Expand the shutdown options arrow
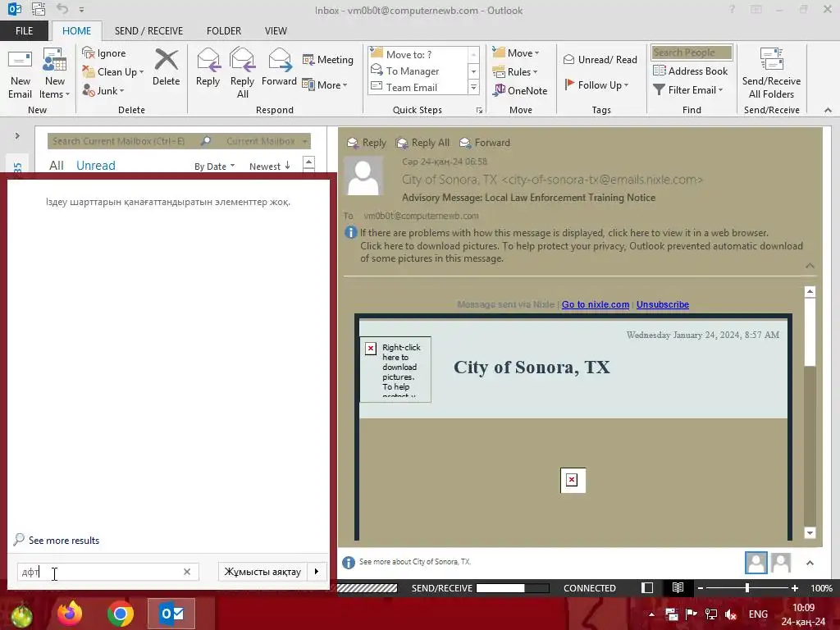The height and width of the screenshot is (630, 840). 317,572
